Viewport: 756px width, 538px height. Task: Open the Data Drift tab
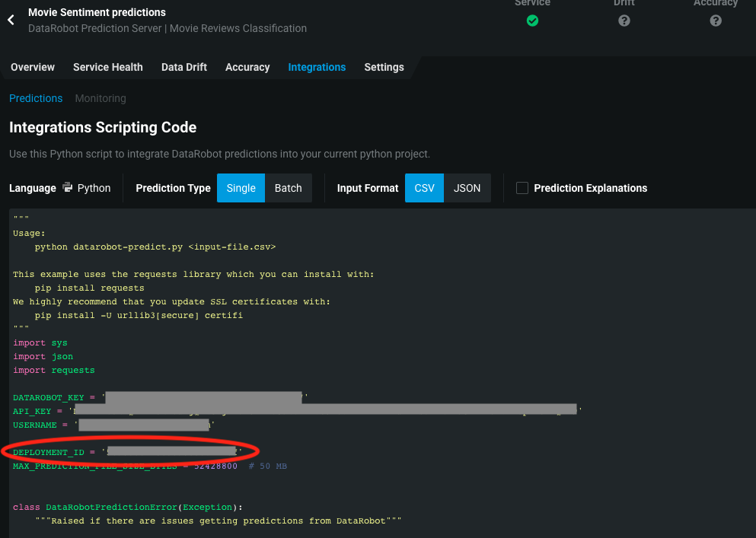(184, 67)
